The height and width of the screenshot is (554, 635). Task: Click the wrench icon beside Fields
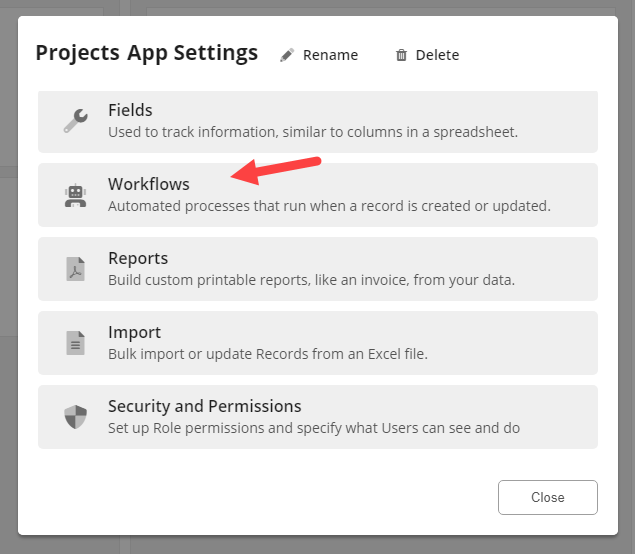[75, 121]
